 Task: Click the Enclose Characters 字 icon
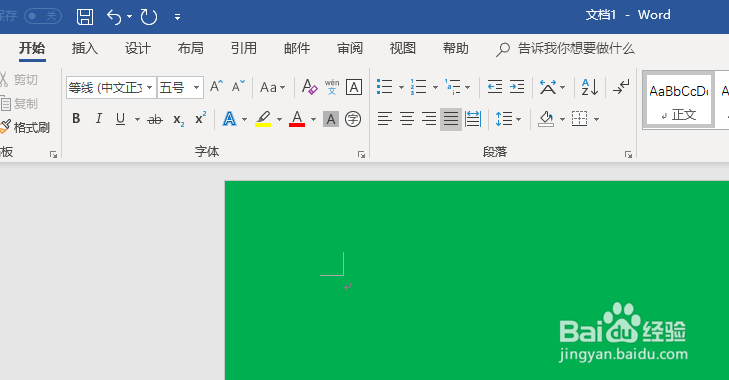353,120
